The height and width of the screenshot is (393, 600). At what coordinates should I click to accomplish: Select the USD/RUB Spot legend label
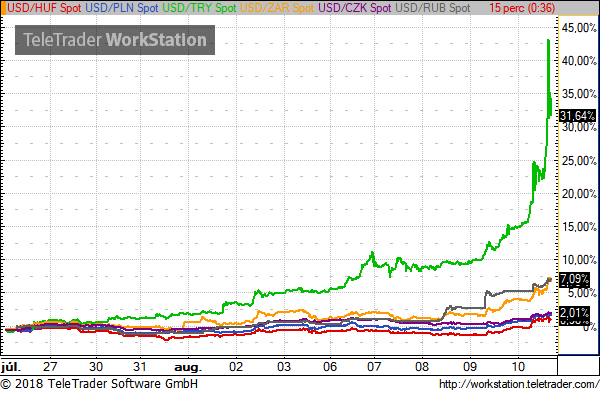(433, 8)
